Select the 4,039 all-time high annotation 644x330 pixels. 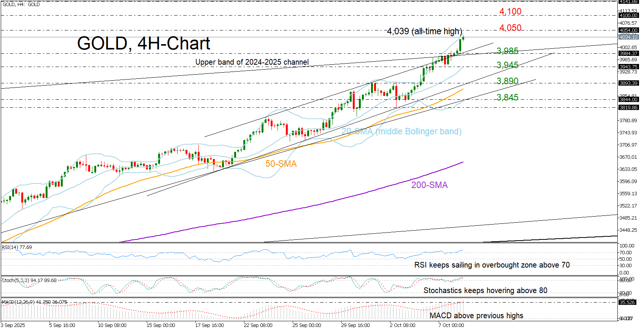click(x=424, y=31)
